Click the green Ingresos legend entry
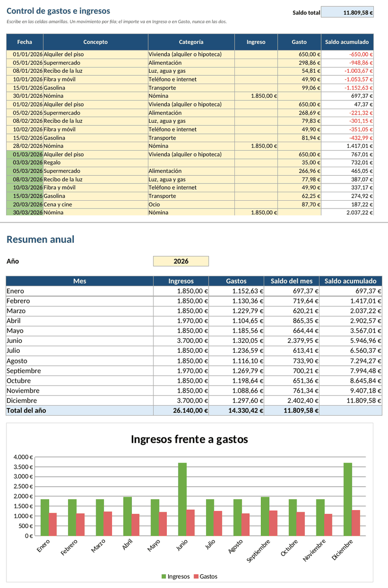This screenshot has height=588, width=388. pyautogui.click(x=175, y=576)
